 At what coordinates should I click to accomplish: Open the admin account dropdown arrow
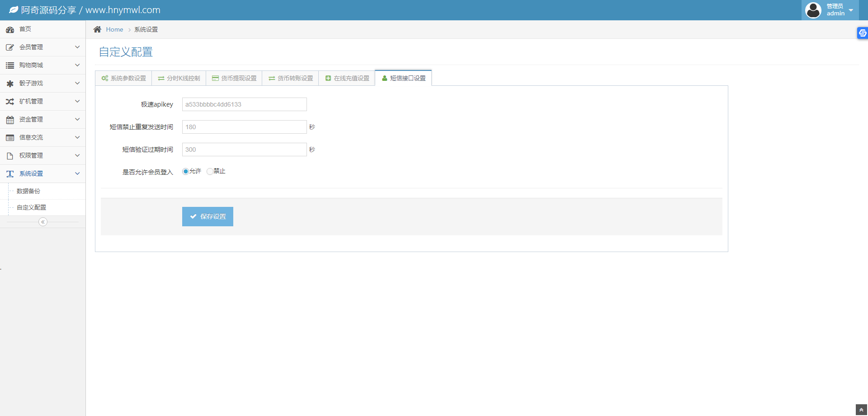tap(851, 10)
